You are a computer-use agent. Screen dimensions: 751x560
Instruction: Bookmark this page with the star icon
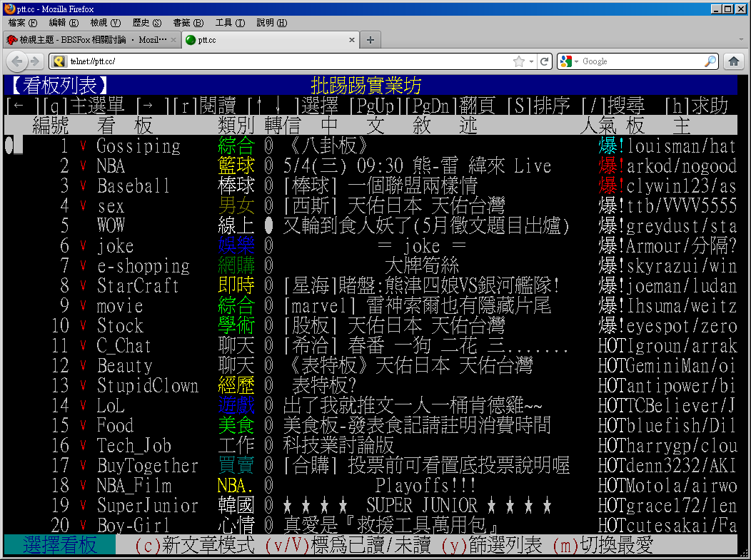click(519, 61)
